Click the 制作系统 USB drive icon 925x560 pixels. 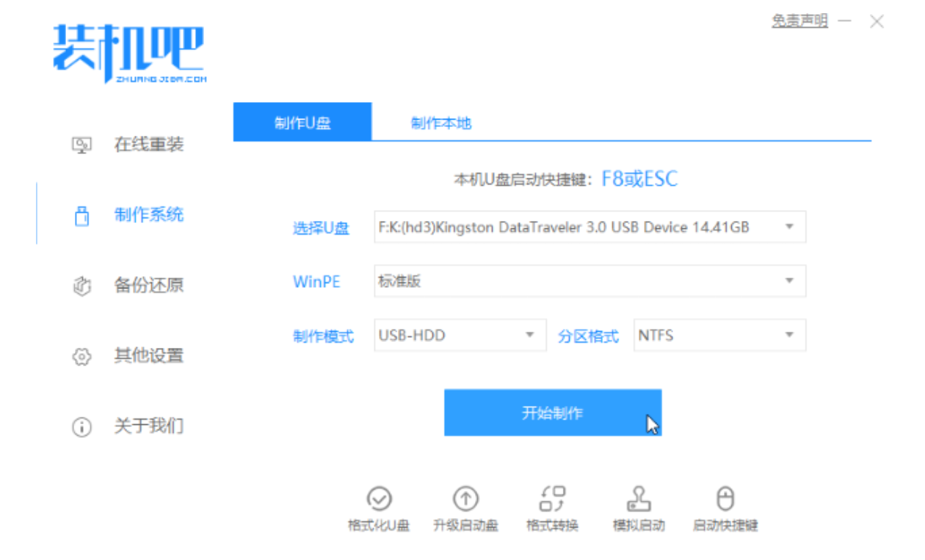pos(81,216)
